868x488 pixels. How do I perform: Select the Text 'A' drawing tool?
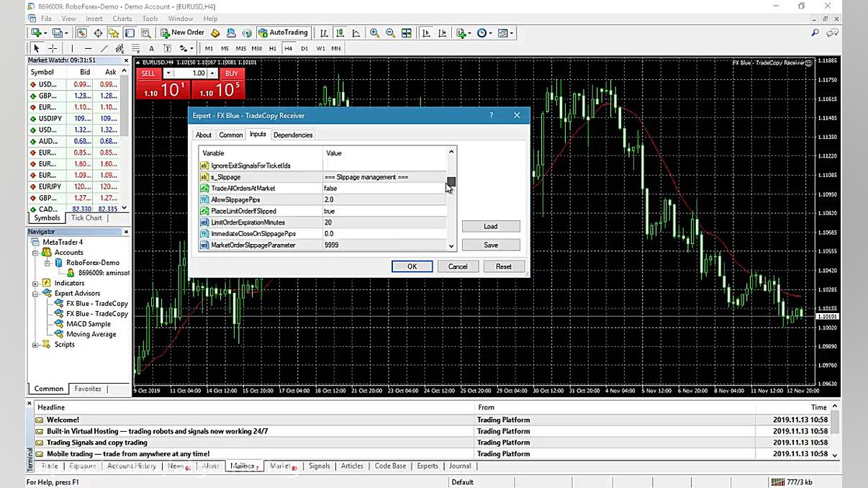(151, 48)
